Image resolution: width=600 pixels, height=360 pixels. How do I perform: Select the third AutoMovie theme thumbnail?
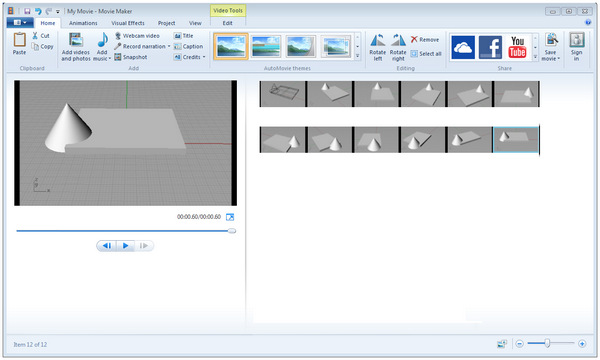[301, 46]
